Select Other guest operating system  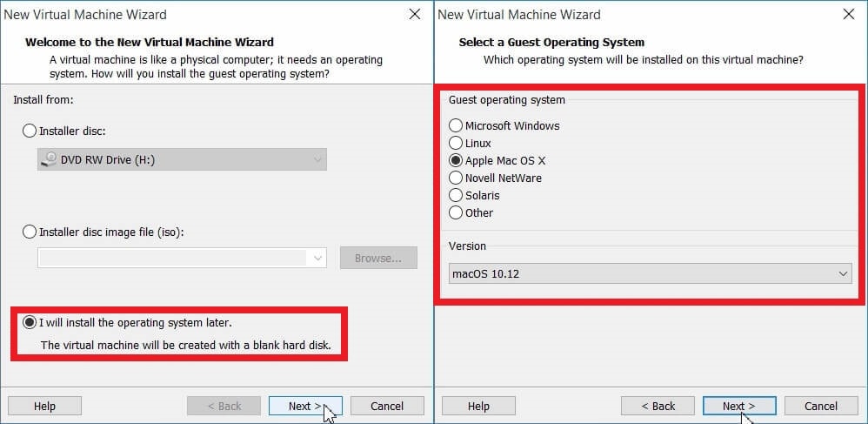(x=456, y=212)
